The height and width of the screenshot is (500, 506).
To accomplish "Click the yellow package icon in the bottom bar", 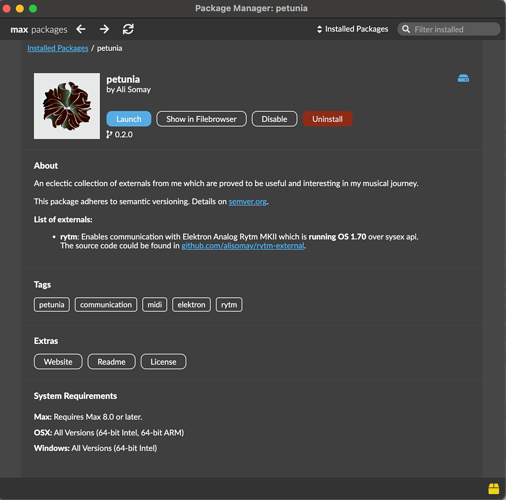I will click(x=494, y=489).
